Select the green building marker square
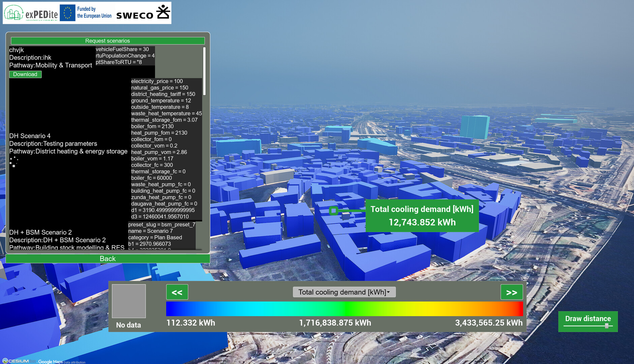The height and width of the screenshot is (364, 634). [x=333, y=211]
